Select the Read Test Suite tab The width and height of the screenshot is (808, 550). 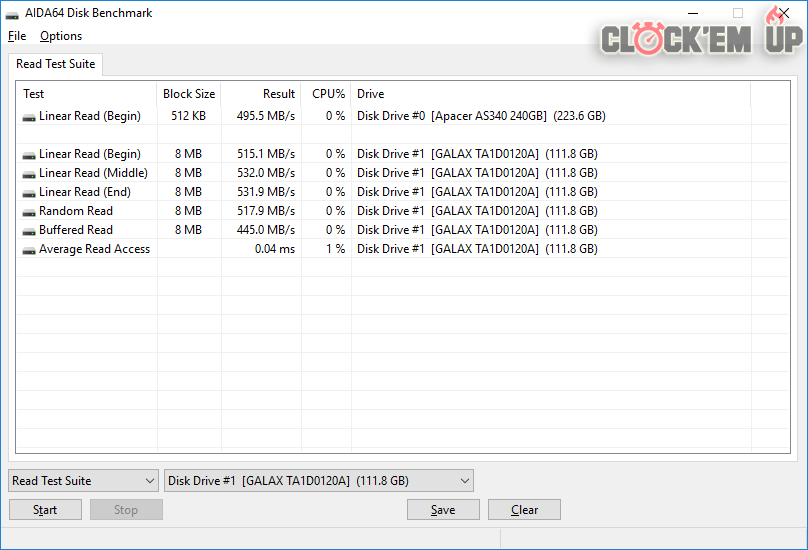pos(56,64)
